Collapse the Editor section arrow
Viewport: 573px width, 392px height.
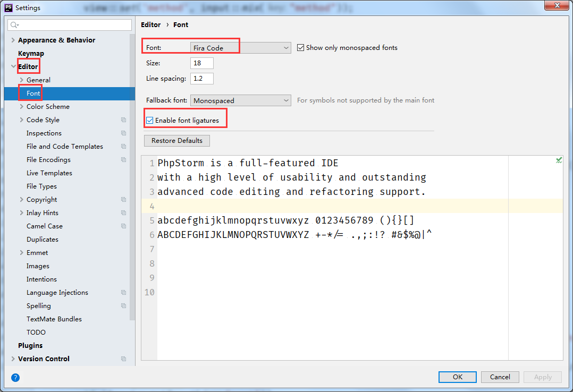point(13,66)
